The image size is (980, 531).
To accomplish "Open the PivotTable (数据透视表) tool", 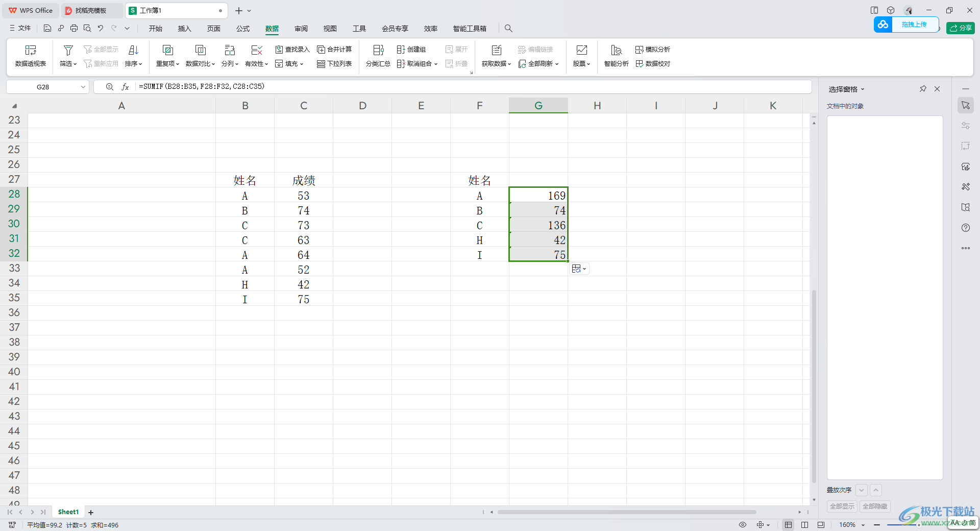I will pos(31,56).
